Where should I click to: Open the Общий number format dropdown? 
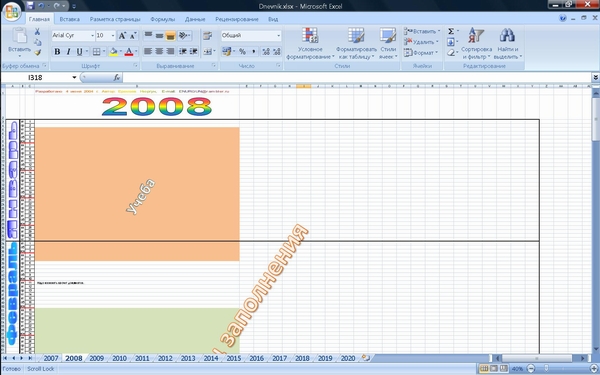278,36
